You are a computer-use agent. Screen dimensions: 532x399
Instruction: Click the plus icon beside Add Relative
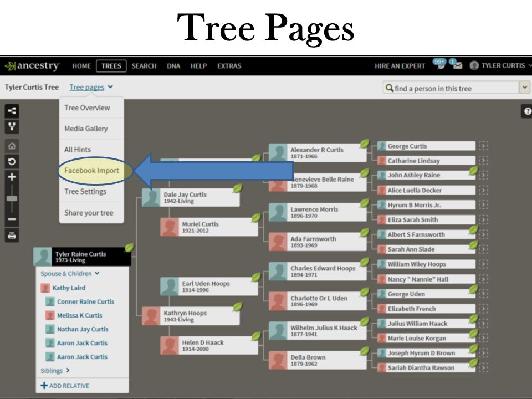(x=44, y=386)
